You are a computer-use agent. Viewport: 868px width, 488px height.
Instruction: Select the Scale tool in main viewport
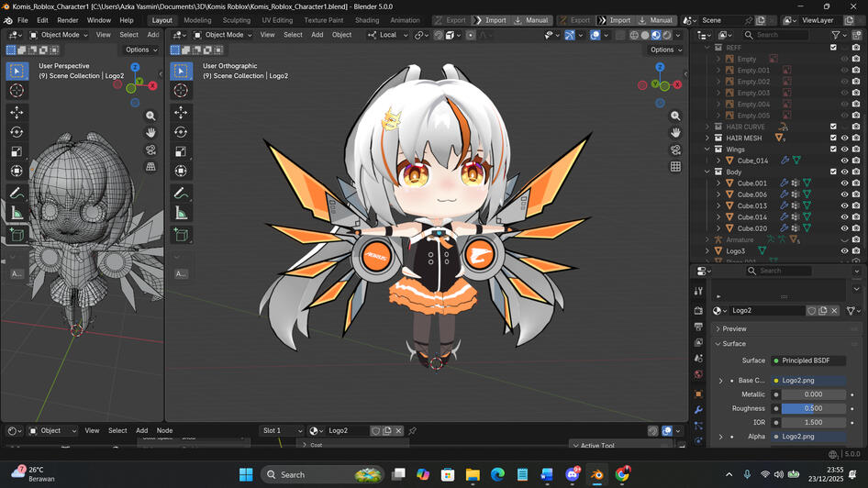(x=181, y=151)
